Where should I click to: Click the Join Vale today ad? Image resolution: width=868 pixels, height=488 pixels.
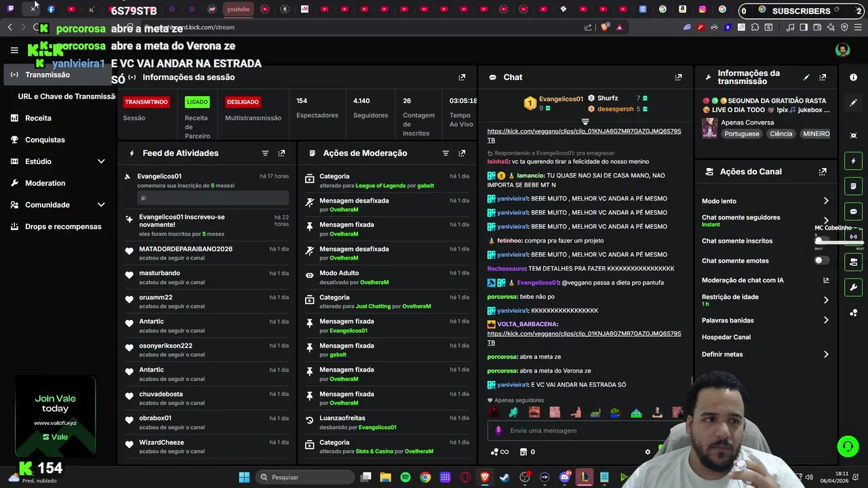[56, 415]
